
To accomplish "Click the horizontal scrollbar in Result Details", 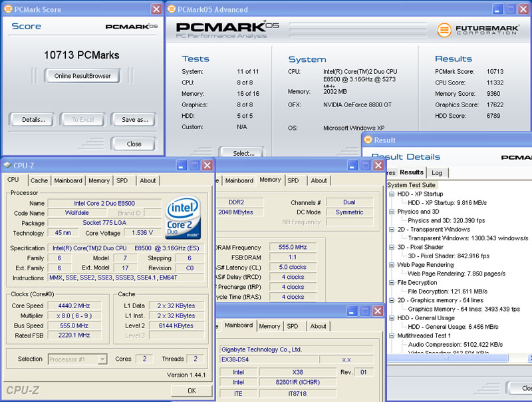I will click(x=447, y=358).
